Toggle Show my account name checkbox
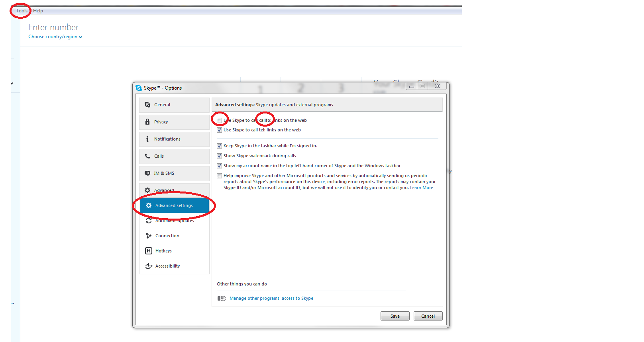 click(219, 166)
